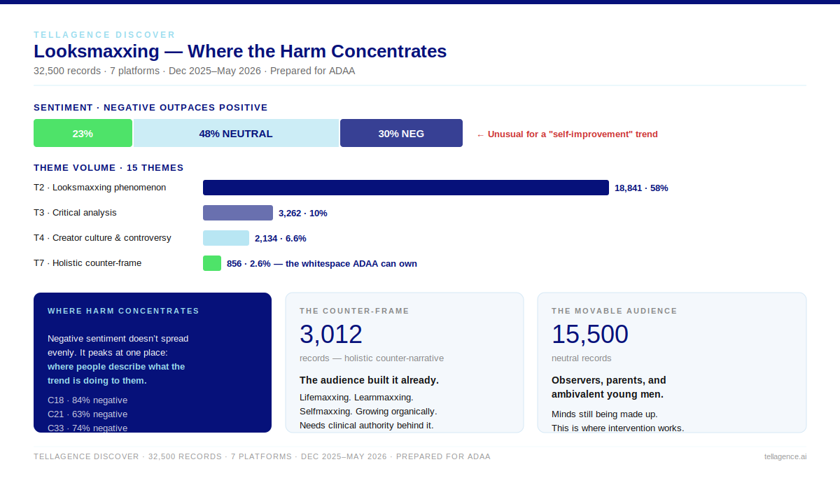The height and width of the screenshot is (504, 840).
Task: Select the 48% NEUTRAL sentiment segment
Action: tap(236, 133)
